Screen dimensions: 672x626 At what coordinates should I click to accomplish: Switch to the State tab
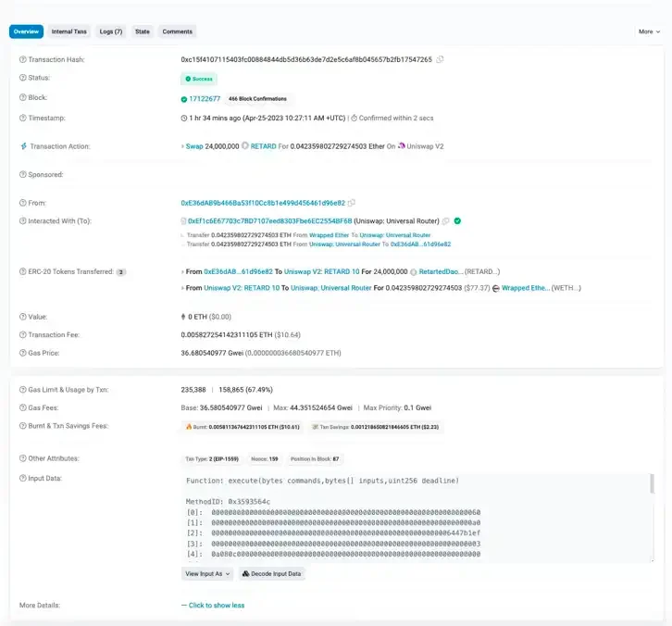point(143,31)
